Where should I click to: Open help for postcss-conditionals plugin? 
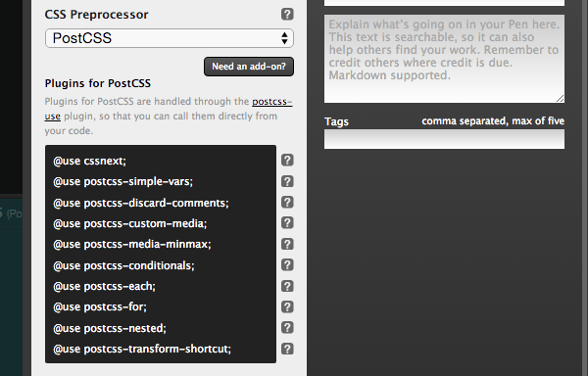[287, 264]
